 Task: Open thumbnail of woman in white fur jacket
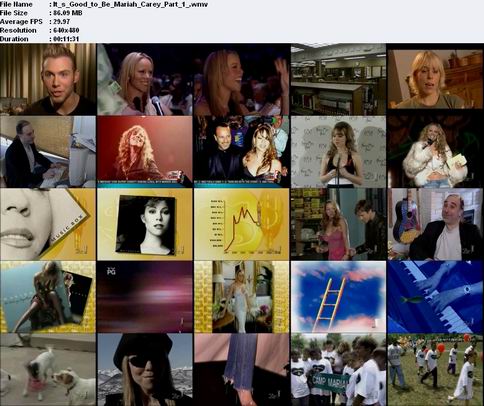(435, 152)
